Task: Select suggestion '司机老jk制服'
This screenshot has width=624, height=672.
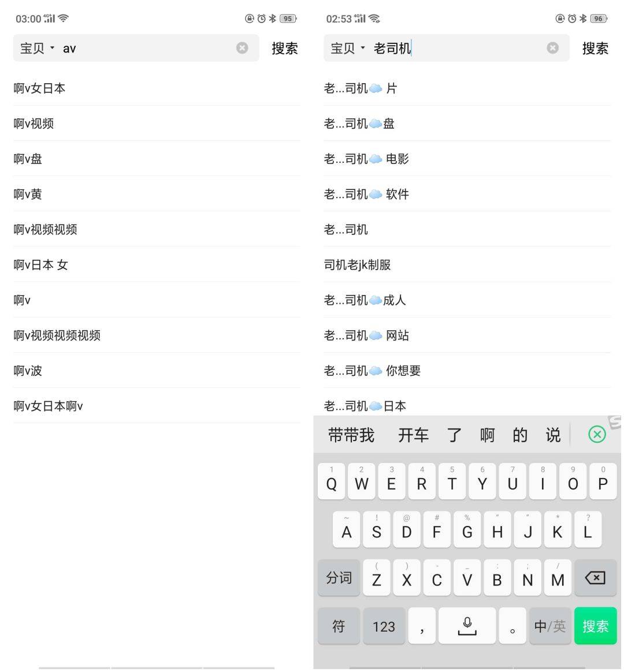Action: point(357,264)
